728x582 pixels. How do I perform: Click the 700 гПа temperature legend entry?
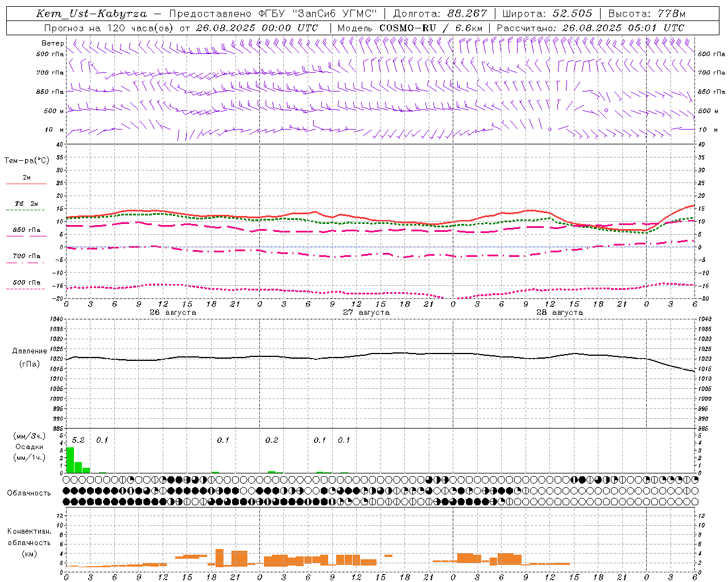click(26, 256)
